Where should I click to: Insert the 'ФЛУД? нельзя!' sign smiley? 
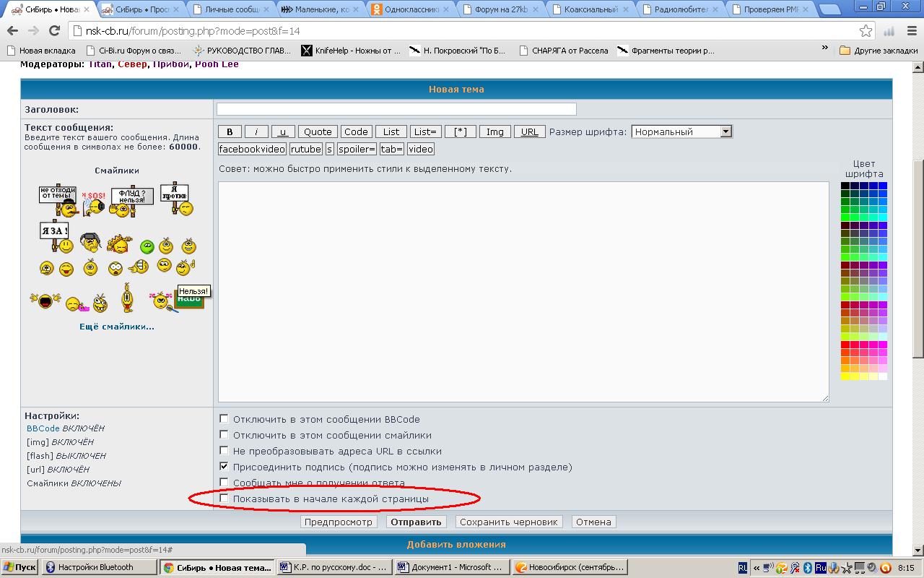tap(131, 200)
